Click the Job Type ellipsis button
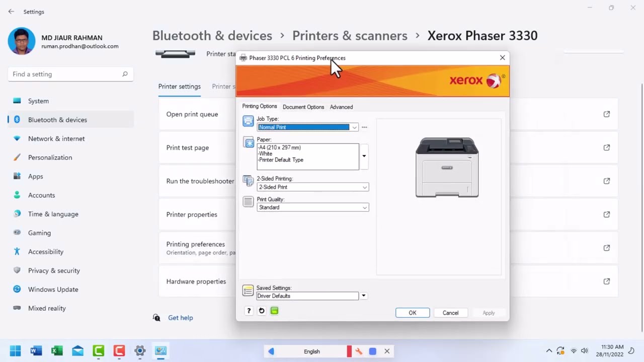Image resolution: width=644 pixels, height=362 pixels. pyautogui.click(x=364, y=127)
